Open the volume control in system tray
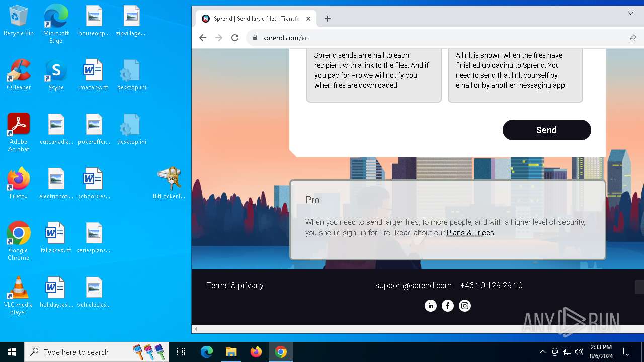Viewport: 644px width, 362px height. coord(579,352)
